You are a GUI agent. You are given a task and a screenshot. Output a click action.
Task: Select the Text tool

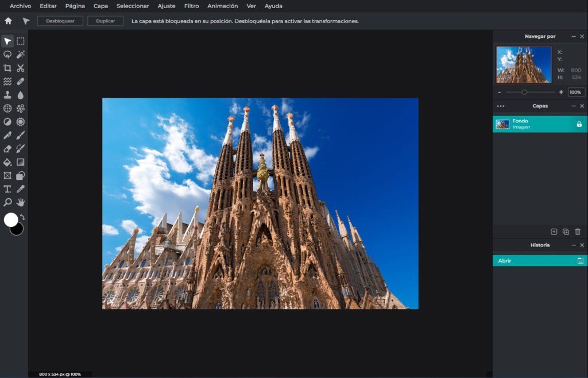coord(7,189)
